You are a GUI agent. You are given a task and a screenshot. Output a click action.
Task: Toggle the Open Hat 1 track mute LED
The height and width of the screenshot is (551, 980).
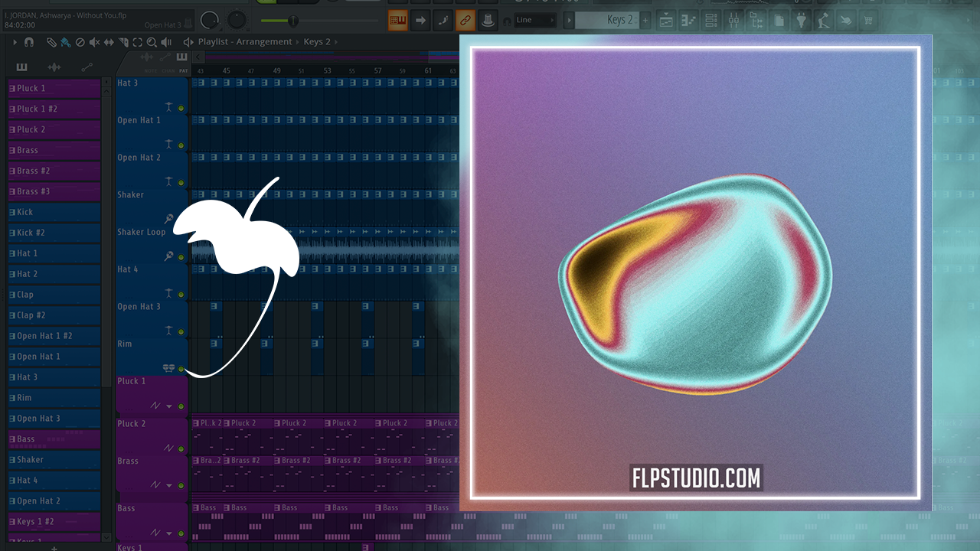point(181,145)
